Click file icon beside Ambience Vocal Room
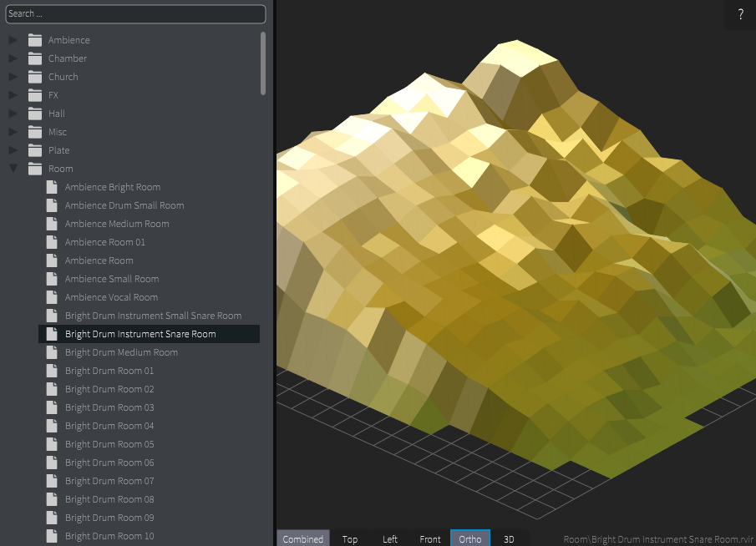 (x=52, y=297)
